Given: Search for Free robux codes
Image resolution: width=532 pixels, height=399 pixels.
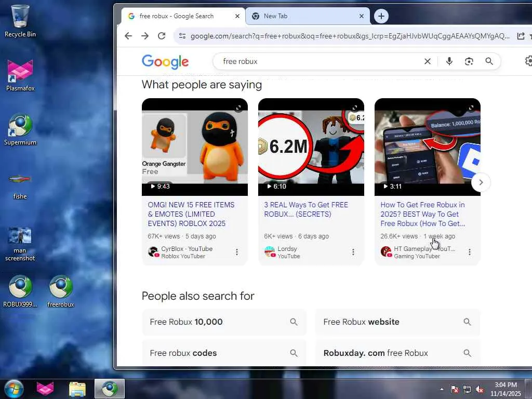Looking at the screenshot, I should (224, 353).
